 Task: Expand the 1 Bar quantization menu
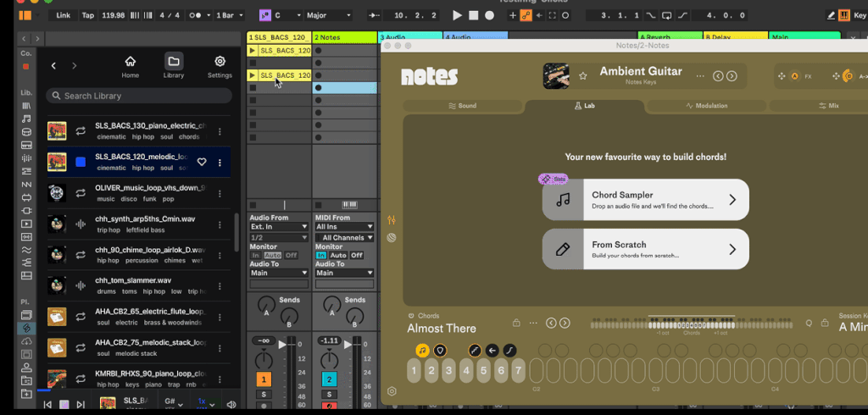pyautogui.click(x=229, y=15)
